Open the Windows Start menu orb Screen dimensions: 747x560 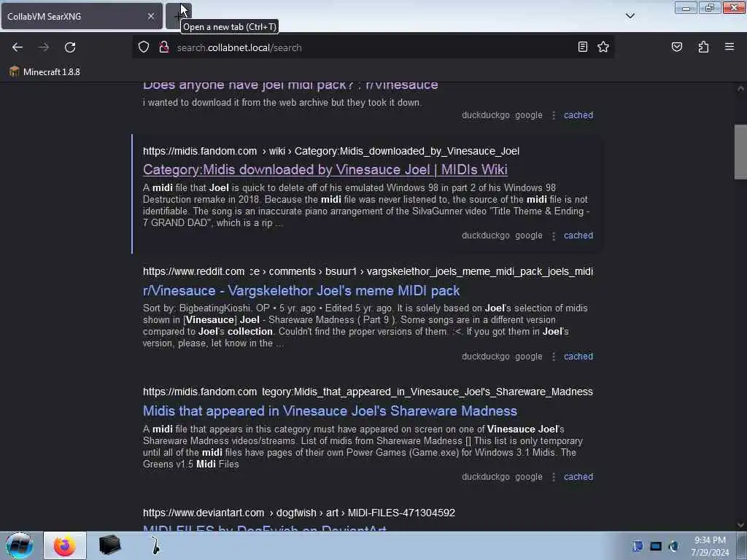point(20,545)
